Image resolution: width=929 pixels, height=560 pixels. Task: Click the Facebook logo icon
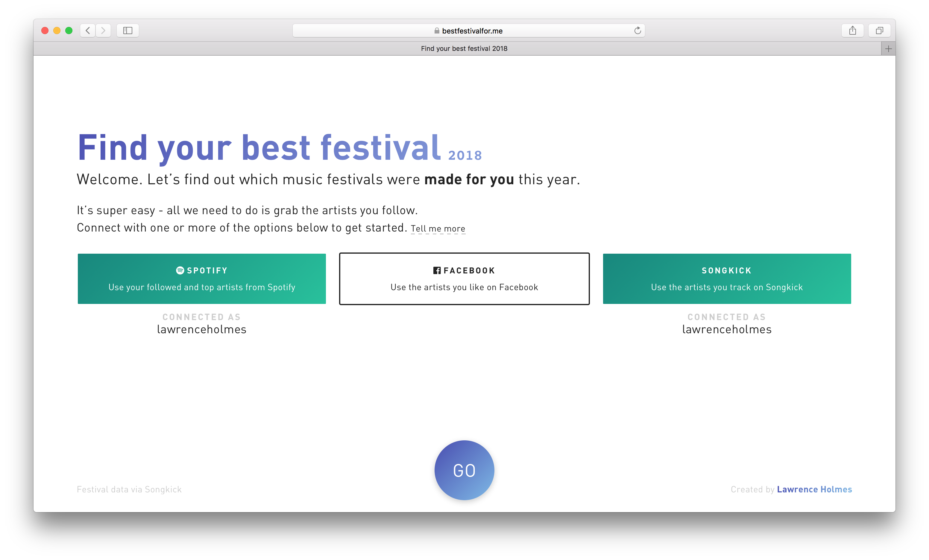pos(437,270)
